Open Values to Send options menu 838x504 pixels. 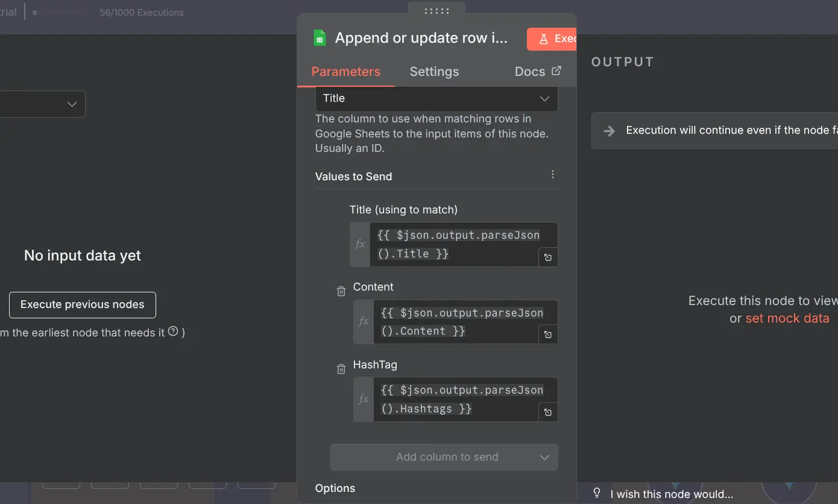point(552,175)
